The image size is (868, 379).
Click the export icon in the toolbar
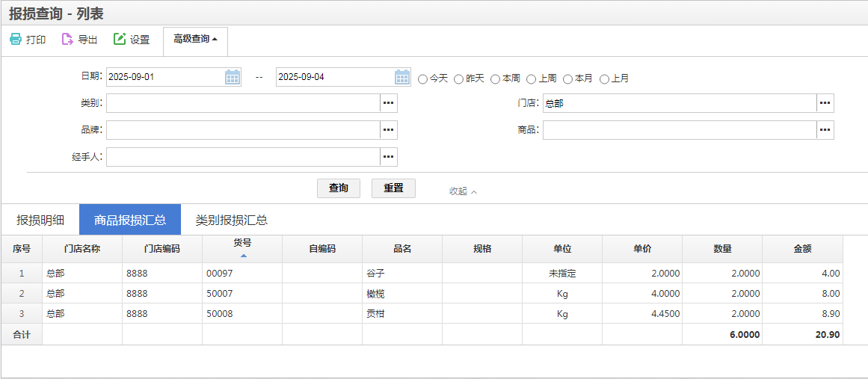tap(67, 40)
